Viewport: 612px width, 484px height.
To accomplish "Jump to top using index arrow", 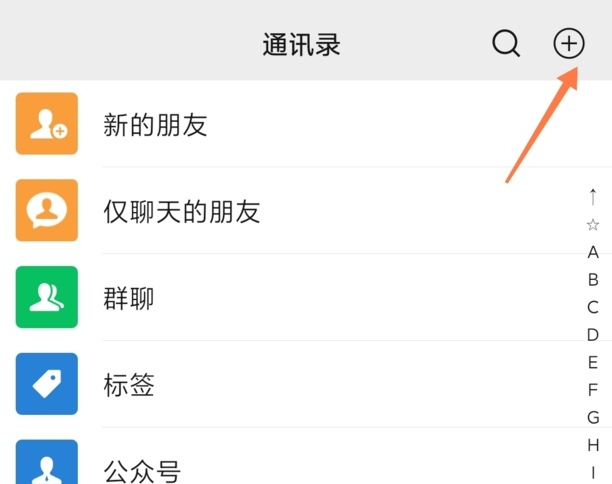I will [592, 197].
